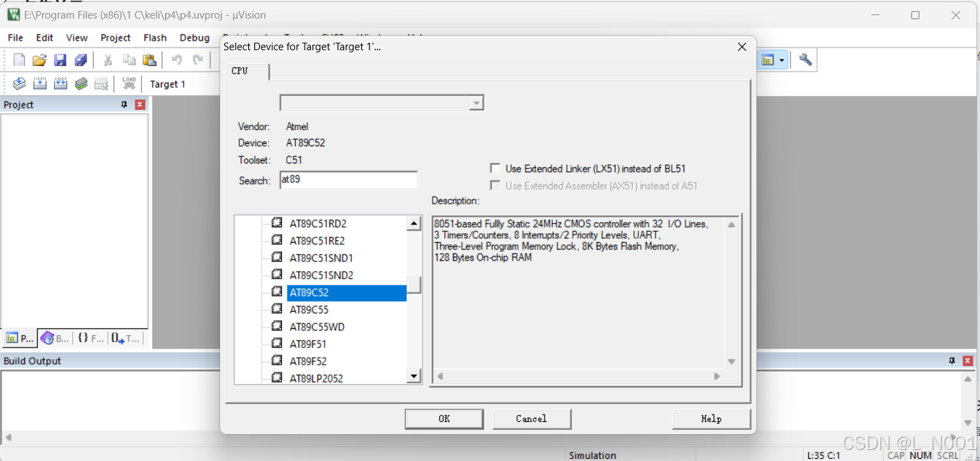Open the Flash menu
This screenshot has height=461, width=980.
155,38
